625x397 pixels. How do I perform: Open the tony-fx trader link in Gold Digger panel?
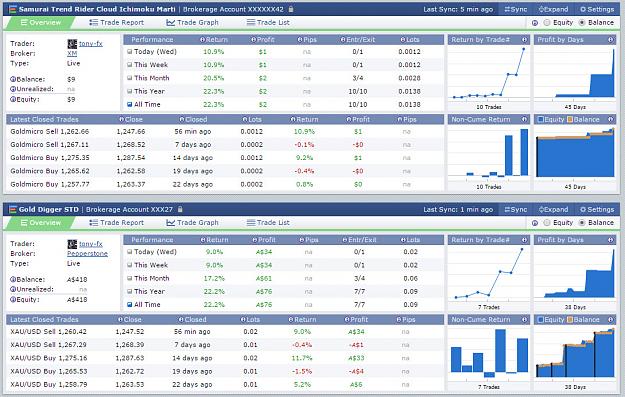91,244
